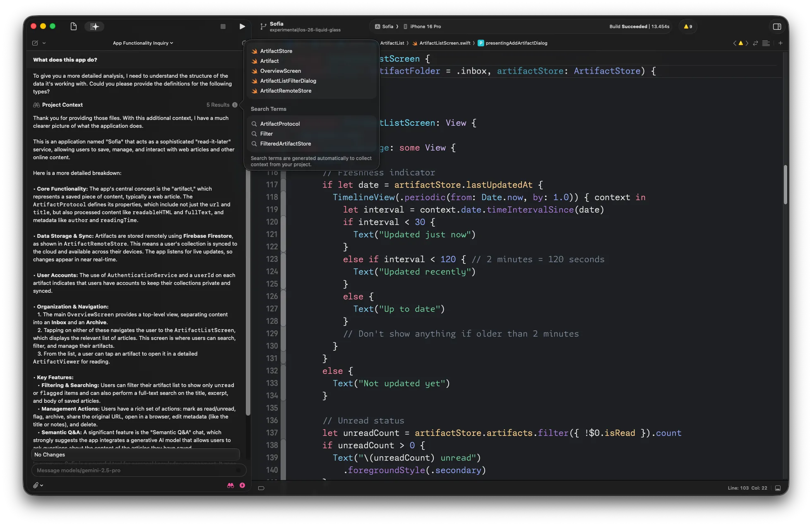Click the add editor plus icon
The height and width of the screenshot is (526, 812).
(780, 43)
